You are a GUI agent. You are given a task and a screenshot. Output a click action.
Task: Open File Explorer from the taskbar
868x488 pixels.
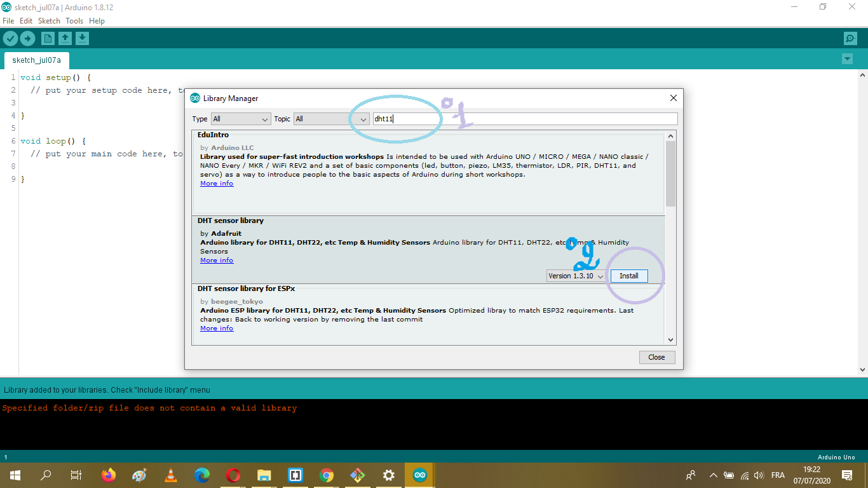264,475
